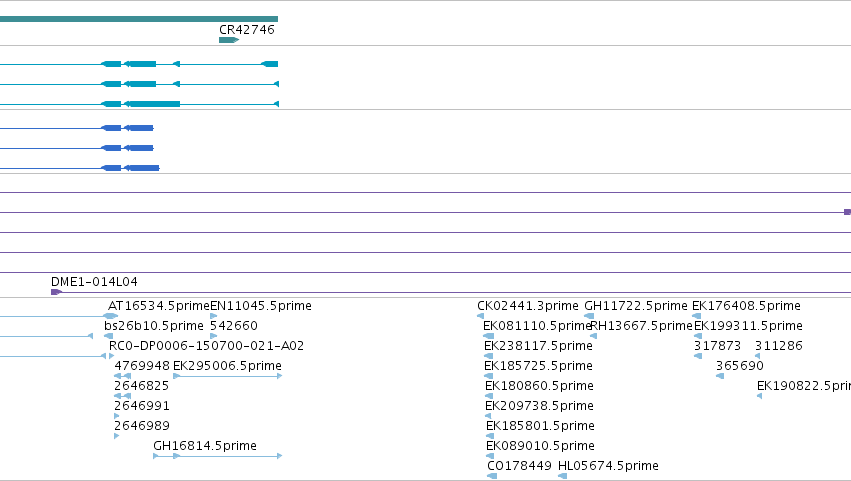Click the AT16534.5prime EST arrow glyph
The height and width of the screenshot is (481, 851).
[111, 316]
